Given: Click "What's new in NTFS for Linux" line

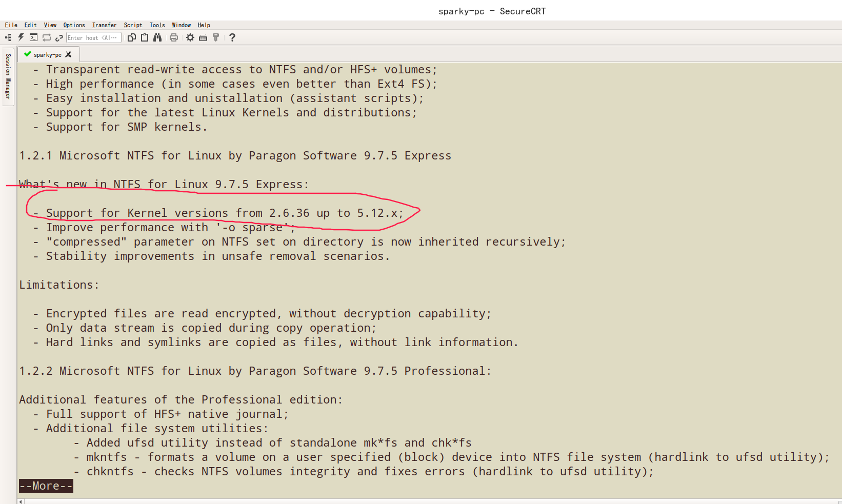Looking at the screenshot, I should [164, 185].
